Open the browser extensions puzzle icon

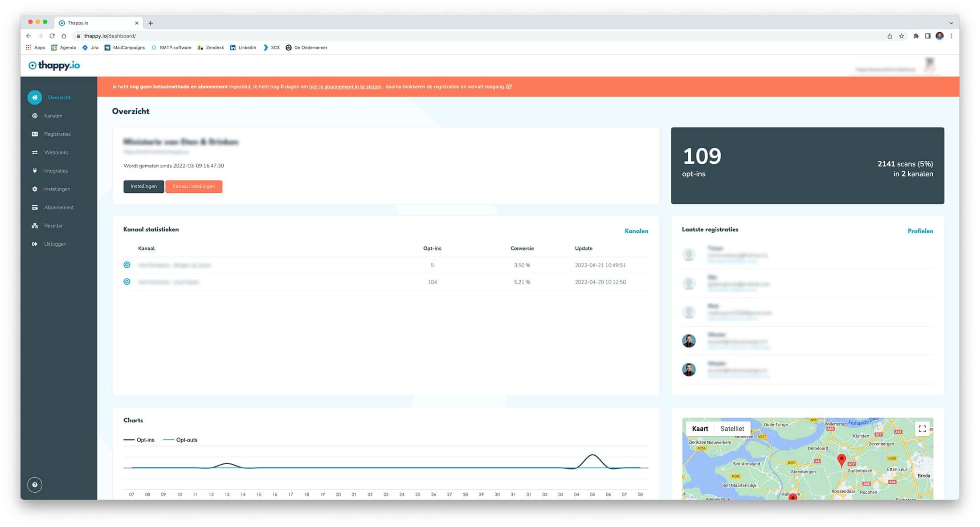point(916,36)
